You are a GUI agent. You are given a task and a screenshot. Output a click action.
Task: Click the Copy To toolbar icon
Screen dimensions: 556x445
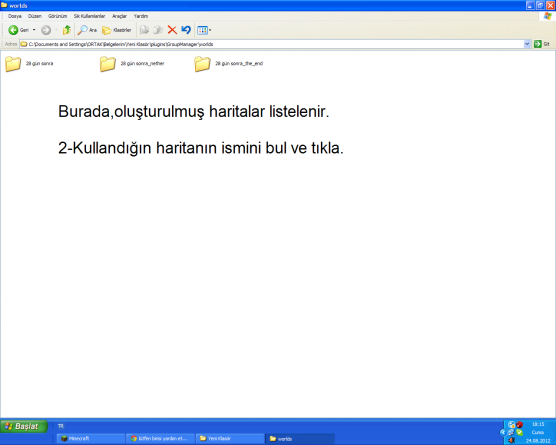tap(158, 30)
